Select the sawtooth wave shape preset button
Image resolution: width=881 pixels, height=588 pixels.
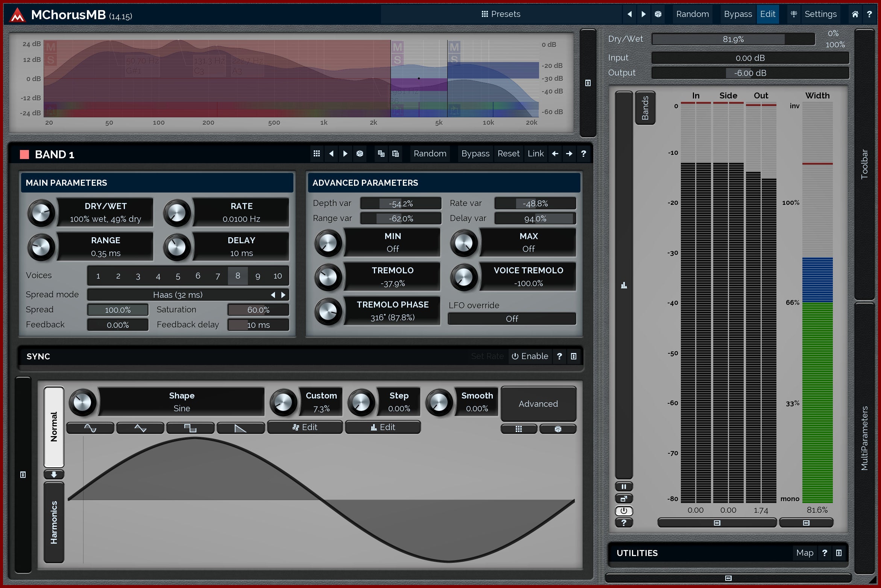pyautogui.click(x=240, y=428)
